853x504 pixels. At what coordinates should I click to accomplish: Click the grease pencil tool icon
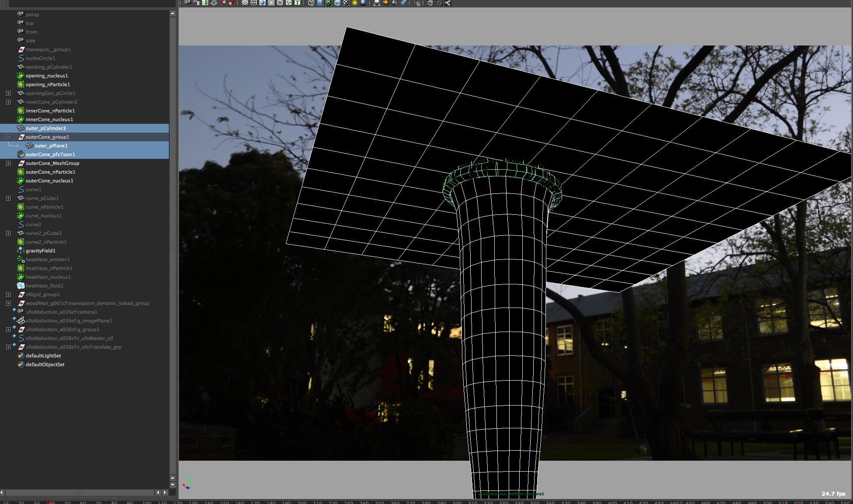pos(231,3)
